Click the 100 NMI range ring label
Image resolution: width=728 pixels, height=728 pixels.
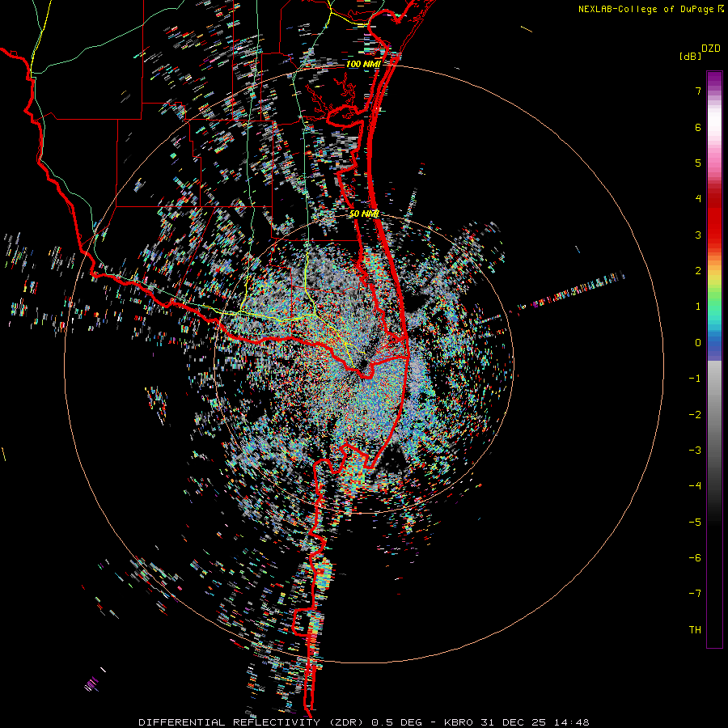tap(363, 64)
